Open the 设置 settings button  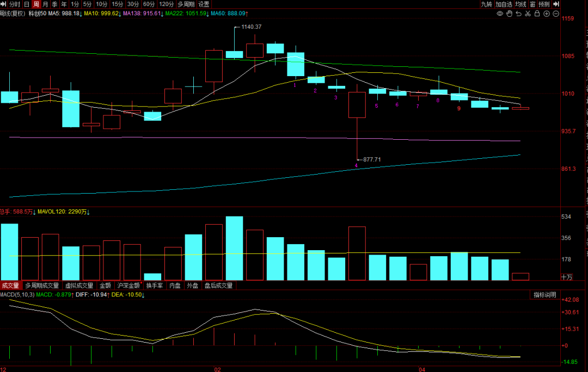tap(204, 4)
